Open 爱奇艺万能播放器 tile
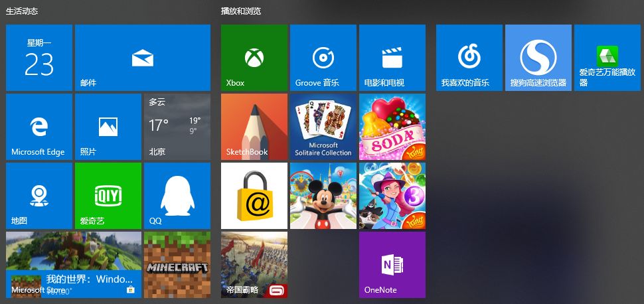644x304 pixels. pos(607,58)
